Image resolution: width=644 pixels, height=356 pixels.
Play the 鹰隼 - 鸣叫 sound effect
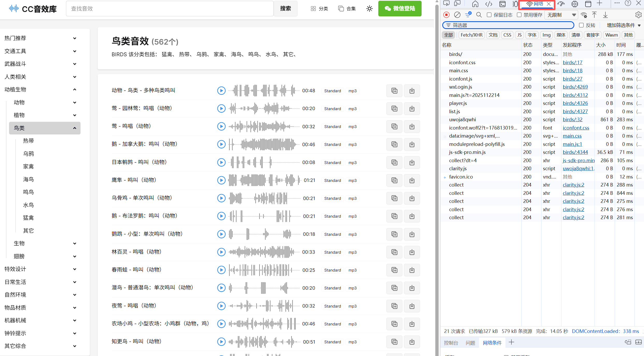[221, 180]
